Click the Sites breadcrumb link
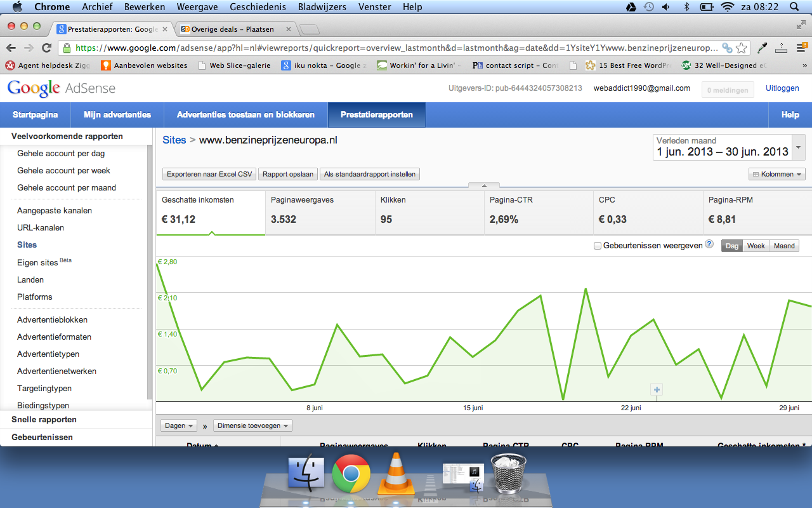 [174, 140]
